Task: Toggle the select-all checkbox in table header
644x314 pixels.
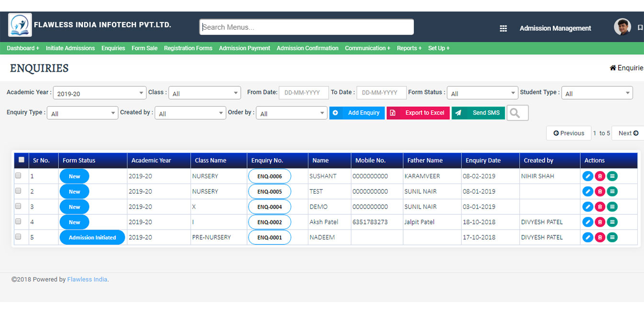Action: pos(21,160)
